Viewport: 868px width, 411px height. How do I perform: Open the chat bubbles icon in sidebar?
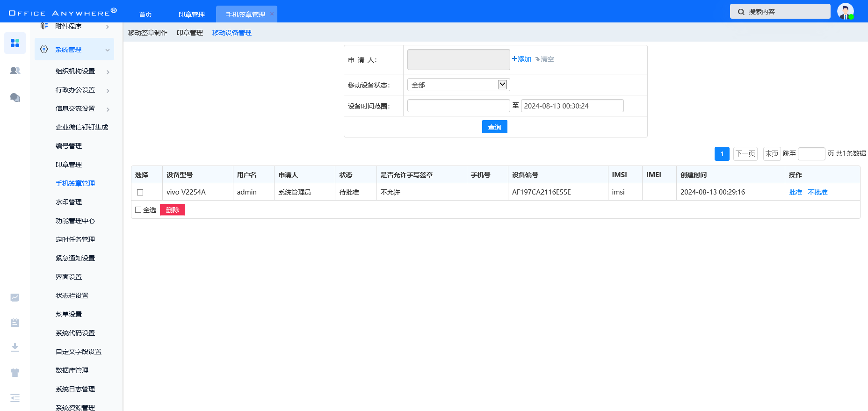pos(15,97)
